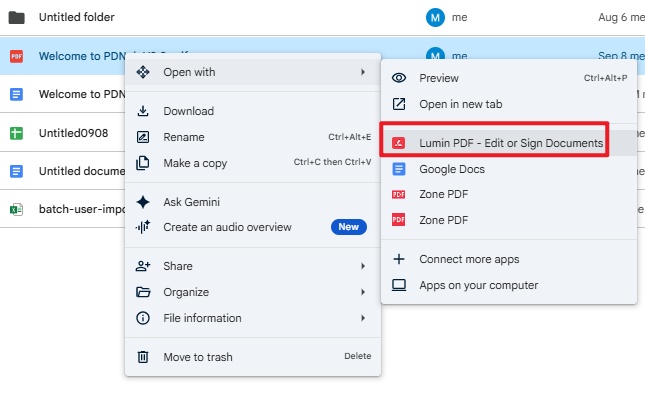Click the Move to trash bin icon

(x=143, y=357)
